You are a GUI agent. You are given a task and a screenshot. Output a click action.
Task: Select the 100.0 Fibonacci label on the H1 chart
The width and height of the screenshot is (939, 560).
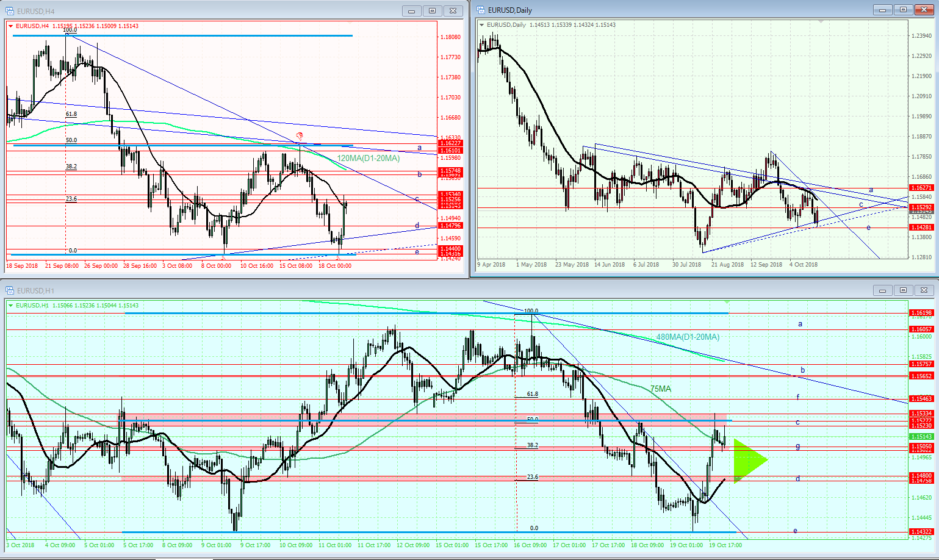tap(531, 311)
